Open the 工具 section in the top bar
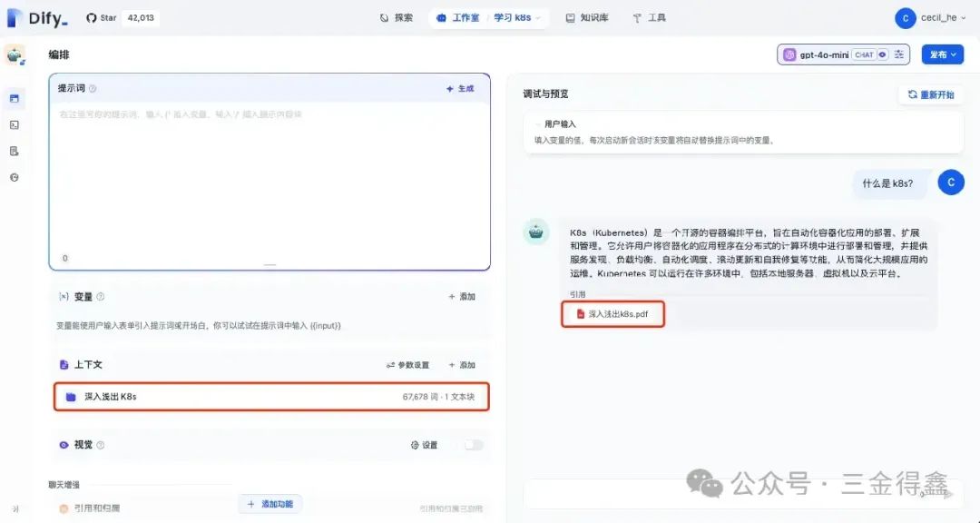 coord(650,17)
